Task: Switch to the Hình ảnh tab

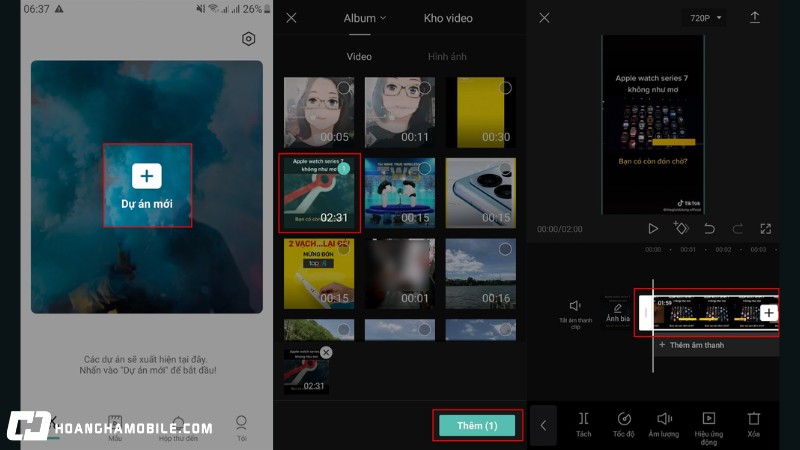Action: [x=447, y=57]
